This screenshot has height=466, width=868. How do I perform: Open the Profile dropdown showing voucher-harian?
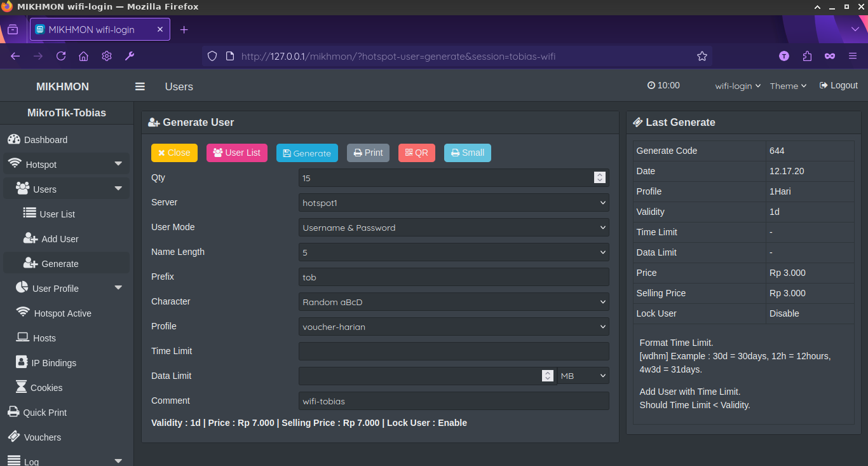coord(453,327)
